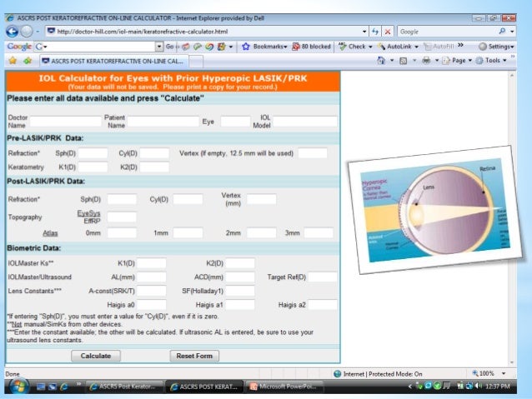Open Google toolbar Settings
The image size is (532, 399).
point(496,47)
